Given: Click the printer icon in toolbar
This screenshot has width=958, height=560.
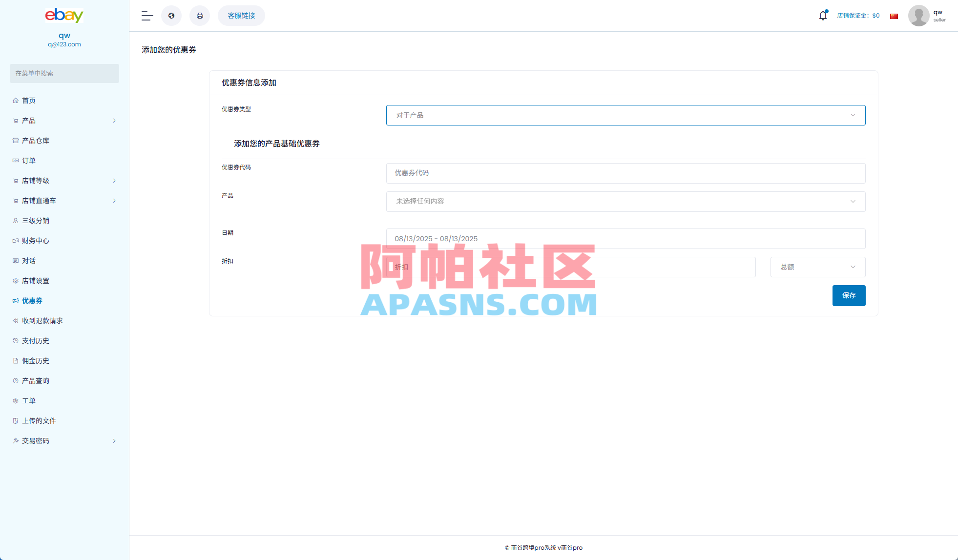Looking at the screenshot, I should coord(200,16).
